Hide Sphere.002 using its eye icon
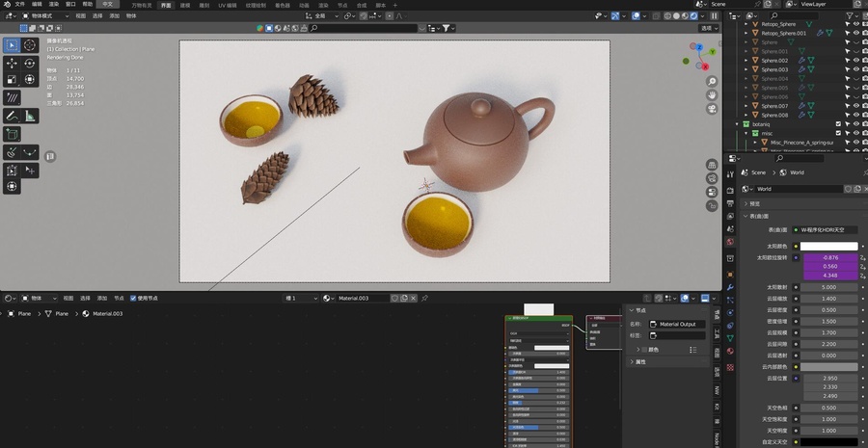Image resolution: width=868 pixels, height=448 pixels. (856, 61)
